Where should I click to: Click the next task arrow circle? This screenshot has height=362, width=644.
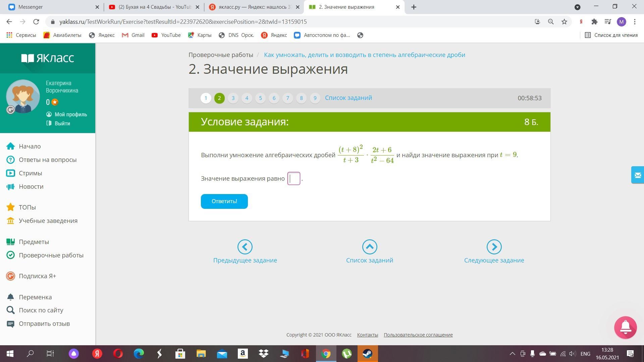point(494,247)
